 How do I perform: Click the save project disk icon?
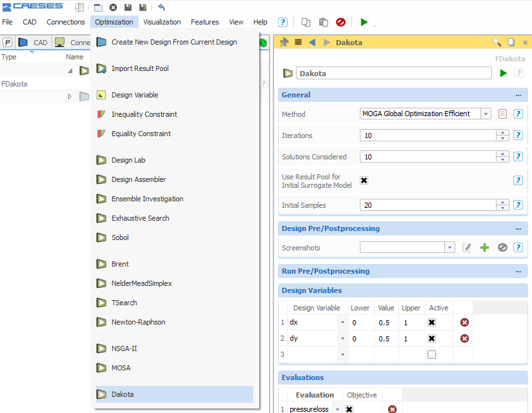click(x=128, y=7)
